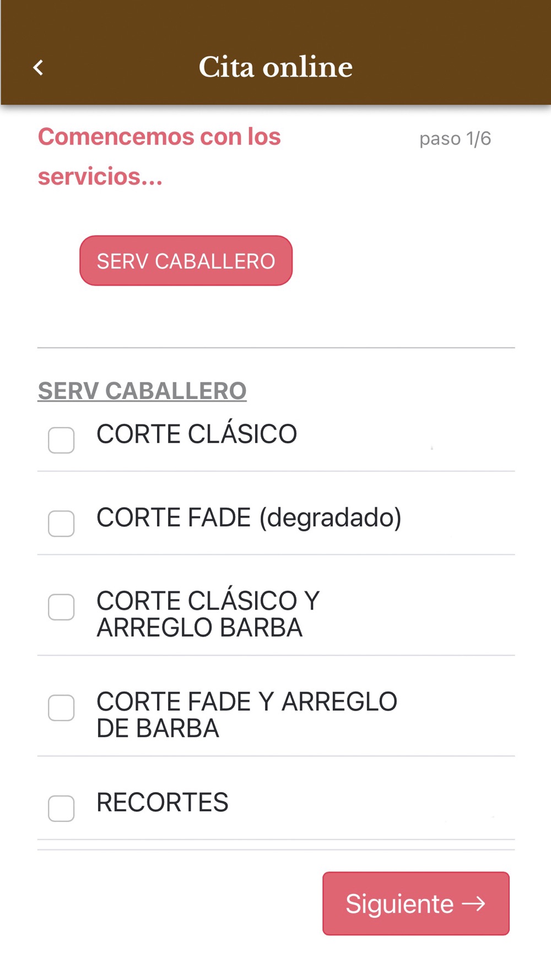Viewport: 551px width, 980px height.
Task: Check the CORTE FADE (degradado) checkbox
Action: point(61,524)
